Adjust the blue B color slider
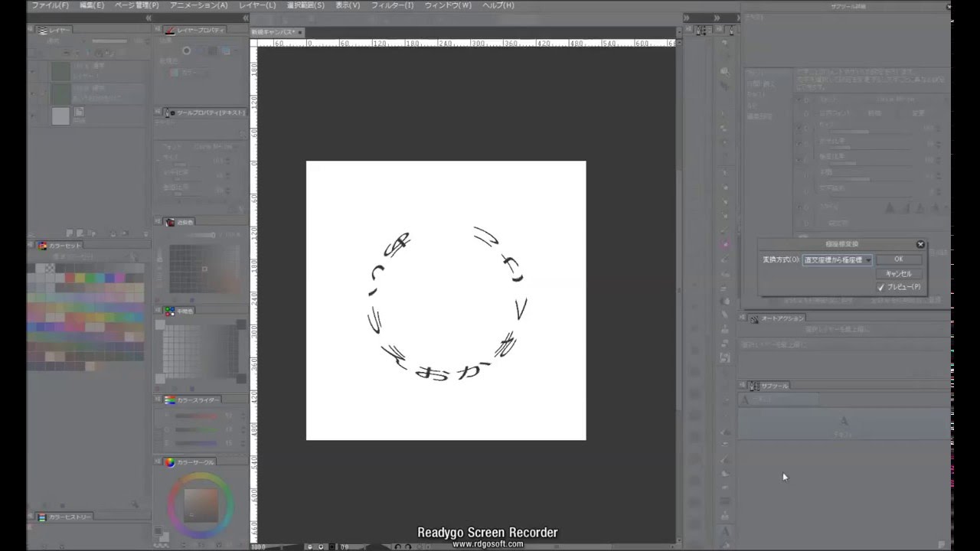The width and height of the screenshot is (980, 551). pyautogui.click(x=196, y=442)
